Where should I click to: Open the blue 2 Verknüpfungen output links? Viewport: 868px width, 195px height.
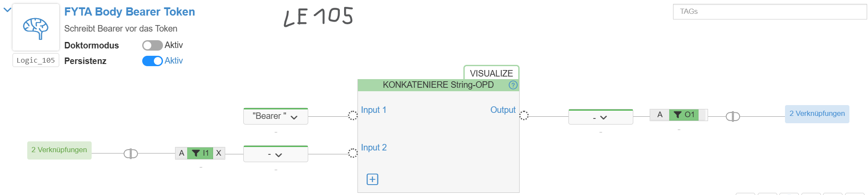pos(817,114)
